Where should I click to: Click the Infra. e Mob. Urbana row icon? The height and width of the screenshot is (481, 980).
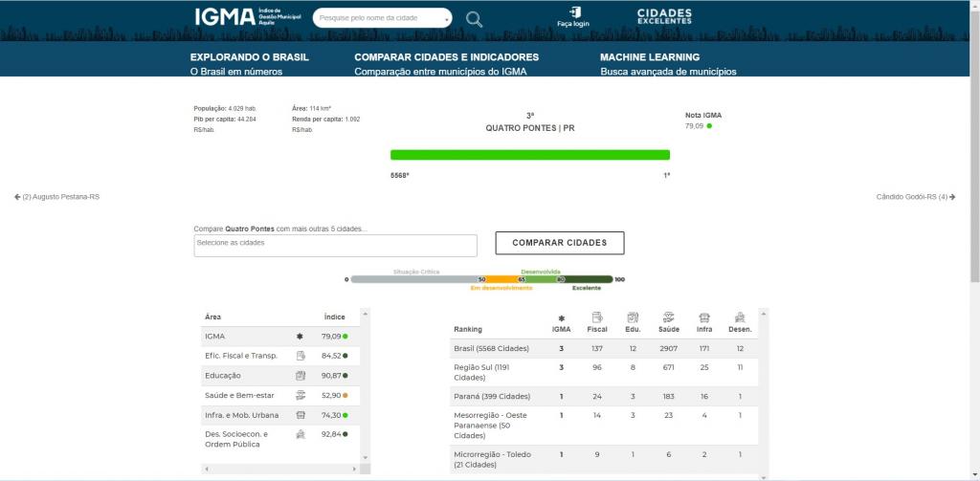tap(300, 415)
